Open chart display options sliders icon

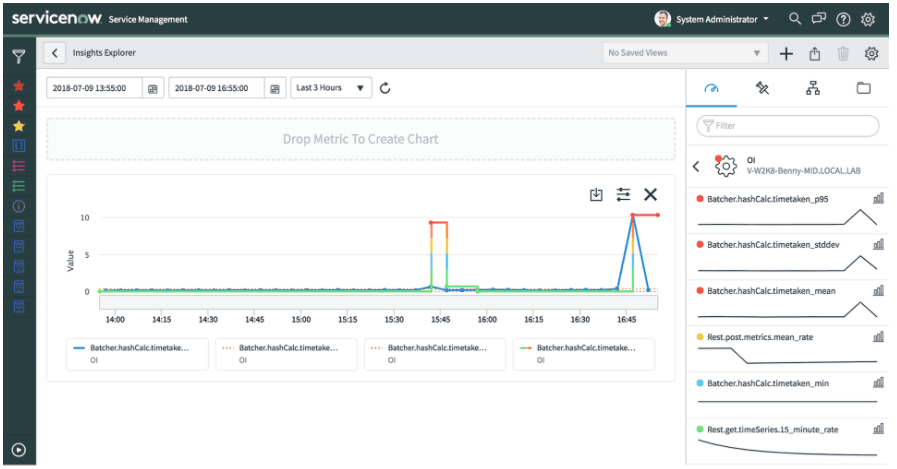624,194
